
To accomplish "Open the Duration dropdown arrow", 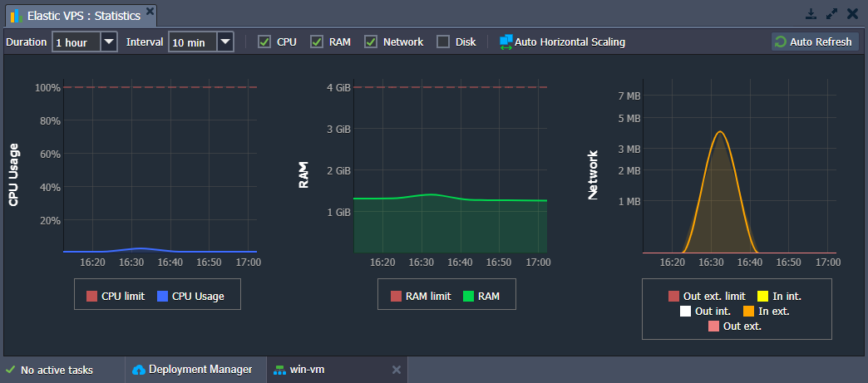I will click(110, 42).
